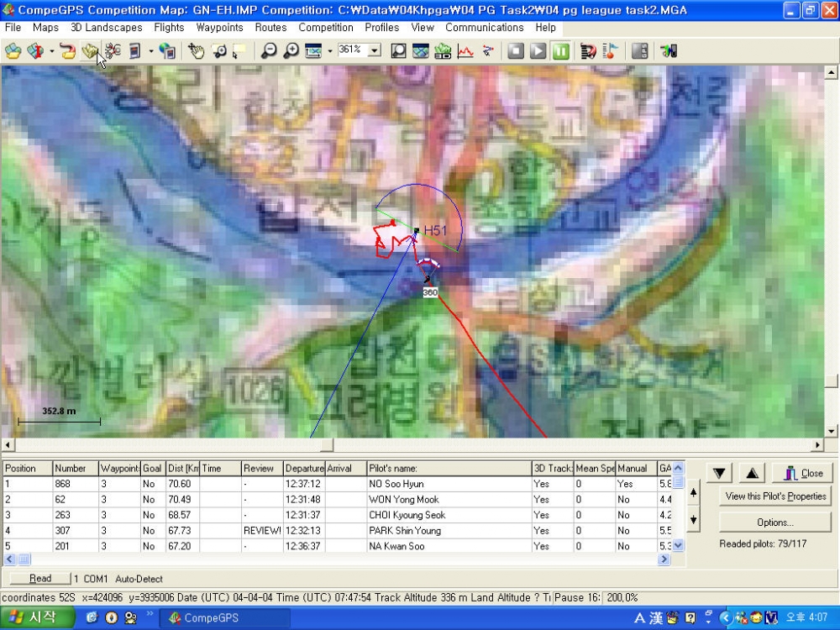The width and height of the screenshot is (840, 630).
Task: Click the Options... button
Action: pos(775,522)
